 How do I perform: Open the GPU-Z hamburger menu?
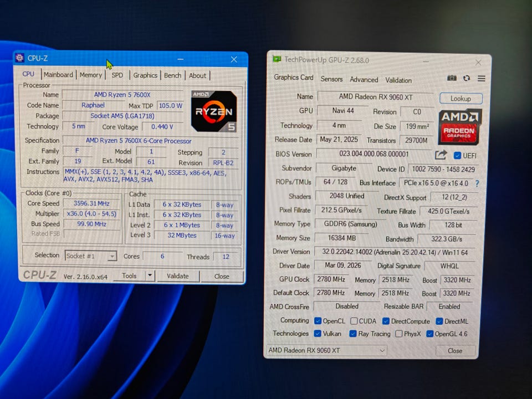coord(481,79)
